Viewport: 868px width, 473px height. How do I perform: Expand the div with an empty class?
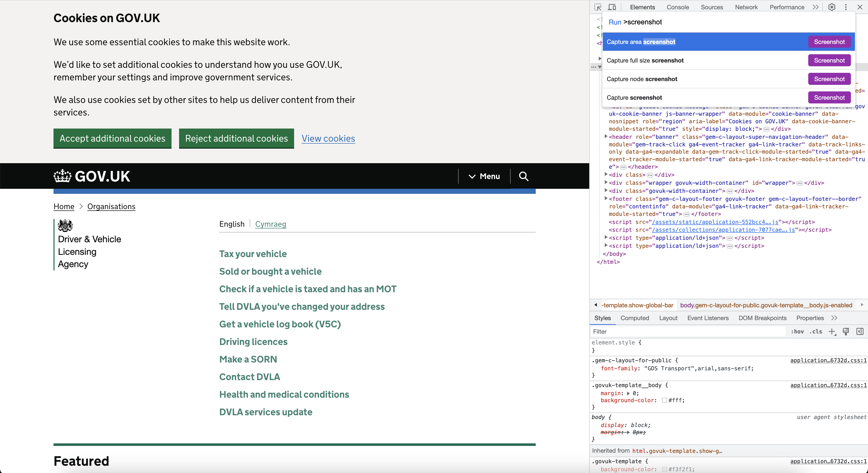[606, 174]
